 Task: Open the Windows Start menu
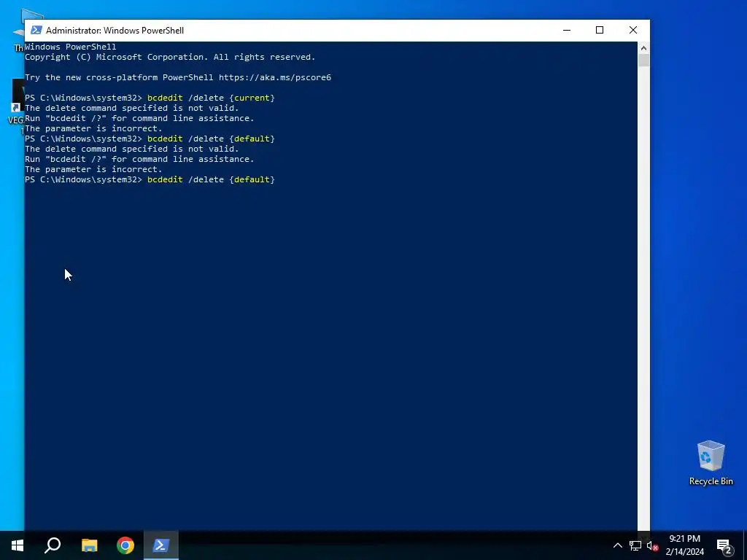pos(18,545)
